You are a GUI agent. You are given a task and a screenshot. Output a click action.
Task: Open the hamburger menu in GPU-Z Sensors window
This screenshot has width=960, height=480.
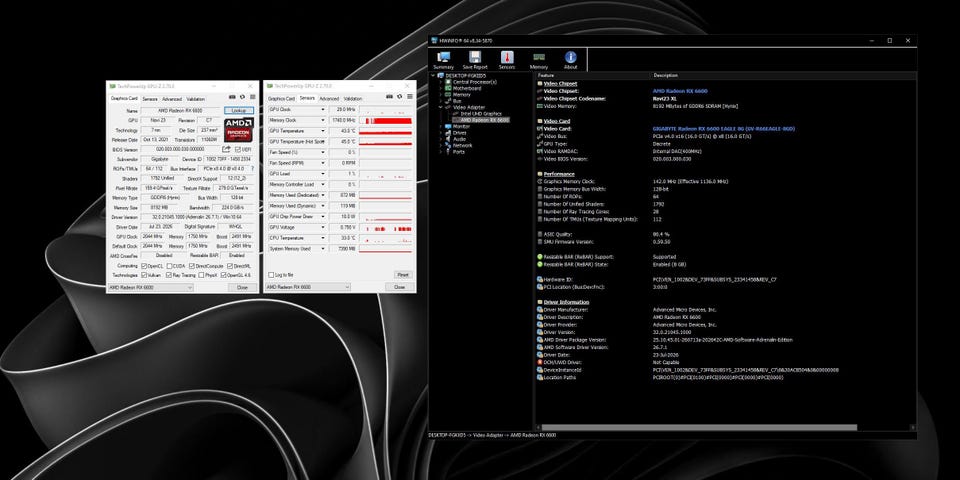click(x=410, y=97)
